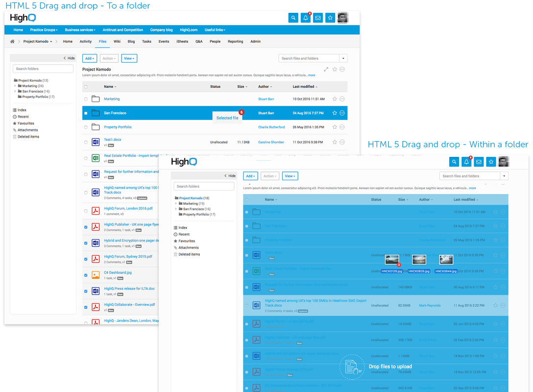This screenshot has width=533, height=392.
Task: Open more options for the Test1.docx row
Action: tap(342, 142)
